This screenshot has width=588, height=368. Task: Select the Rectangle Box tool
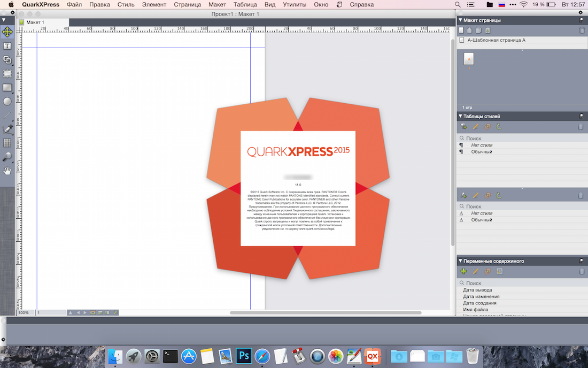[7, 87]
